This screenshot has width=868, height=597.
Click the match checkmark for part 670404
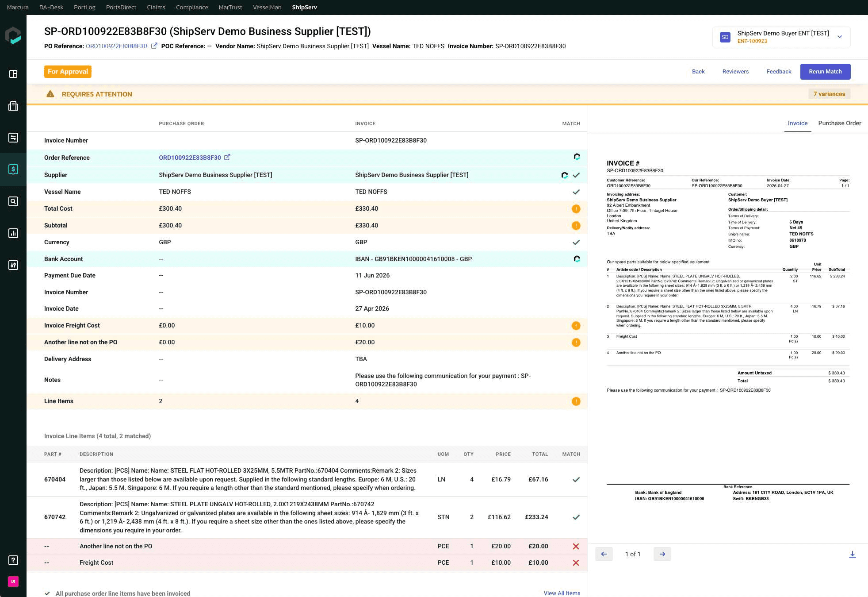(x=576, y=480)
